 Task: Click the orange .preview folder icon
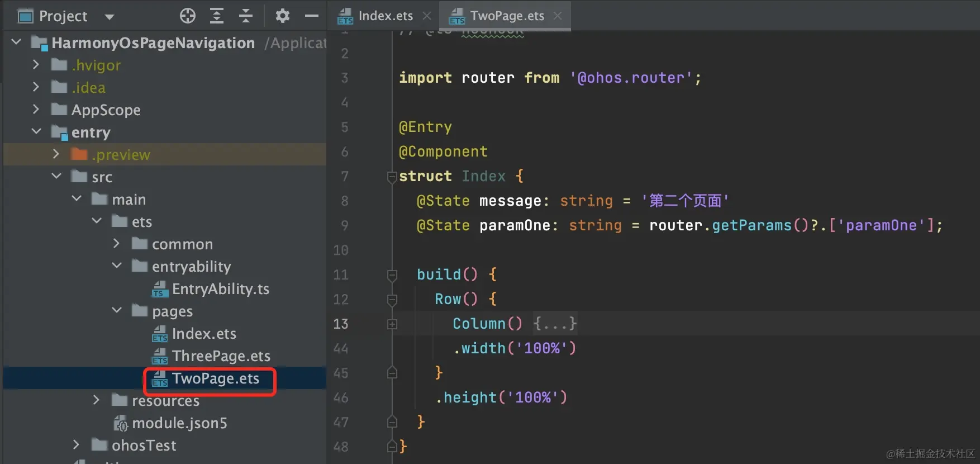[x=79, y=154]
